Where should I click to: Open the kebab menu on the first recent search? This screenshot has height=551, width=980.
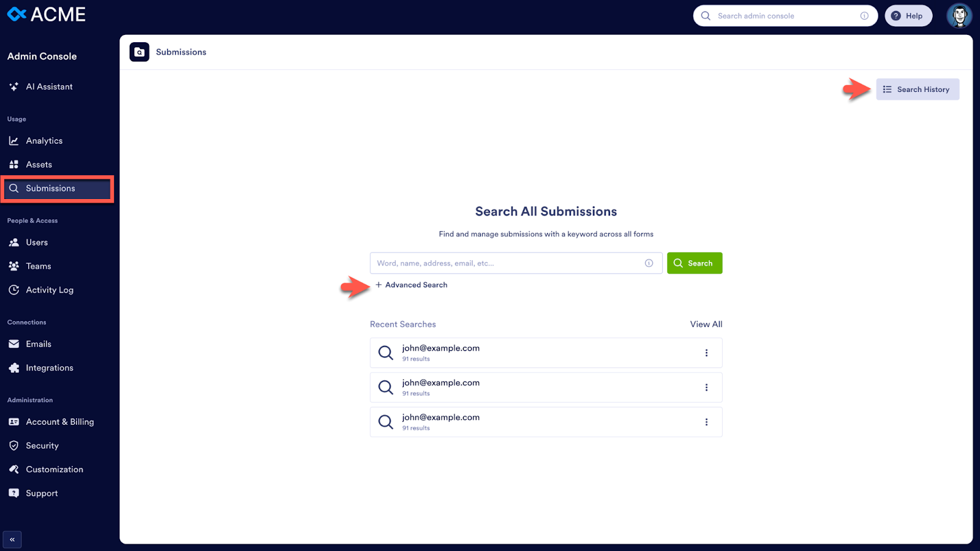point(706,353)
